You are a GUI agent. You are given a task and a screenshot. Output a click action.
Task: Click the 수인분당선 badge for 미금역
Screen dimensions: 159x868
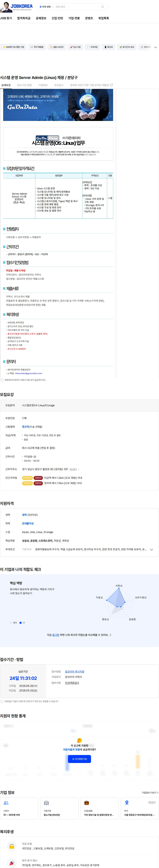click(x=27, y=478)
